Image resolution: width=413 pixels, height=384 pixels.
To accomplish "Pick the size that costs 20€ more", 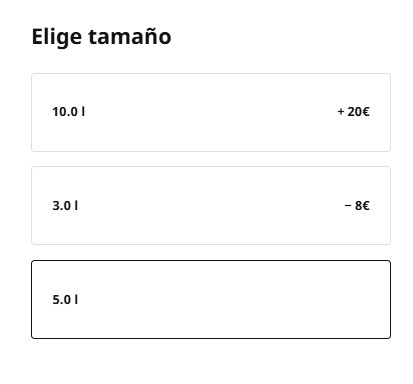I will (x=211, y=112).
